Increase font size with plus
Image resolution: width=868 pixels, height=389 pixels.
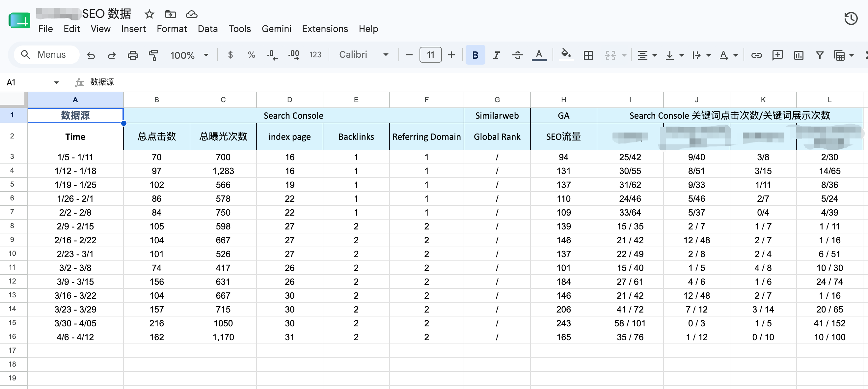(x=451, y=55)
